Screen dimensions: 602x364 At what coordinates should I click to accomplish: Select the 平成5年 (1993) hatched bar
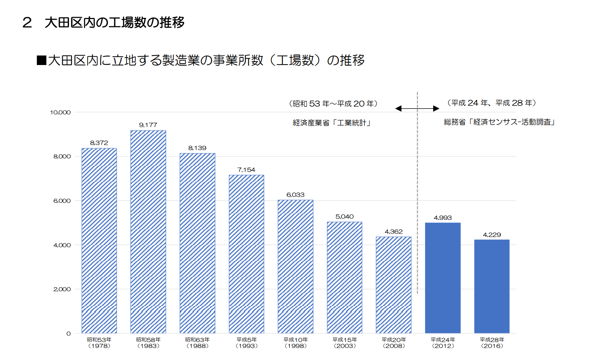(246, 254)
